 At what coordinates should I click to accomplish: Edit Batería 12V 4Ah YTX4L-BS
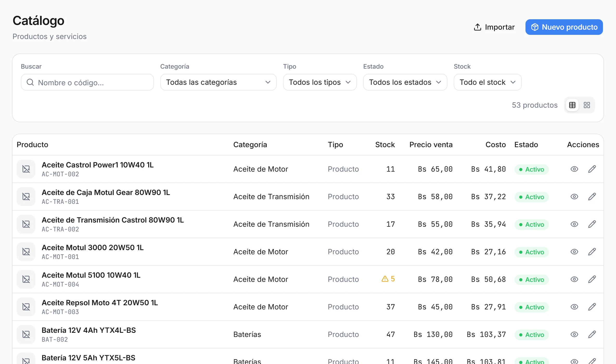pos(592,334)
